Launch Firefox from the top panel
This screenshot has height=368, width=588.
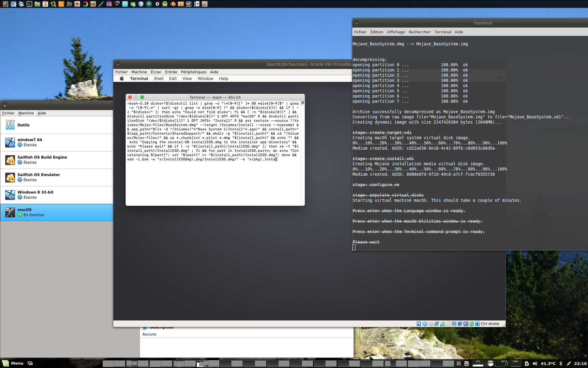coord(5,4)
